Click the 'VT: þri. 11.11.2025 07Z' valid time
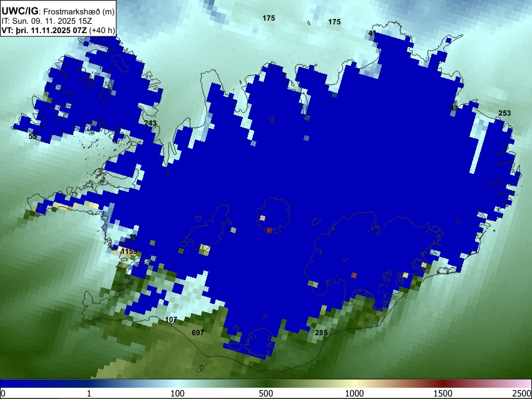The width and height of the screenshot is (532, 399). tap(44, 30)
